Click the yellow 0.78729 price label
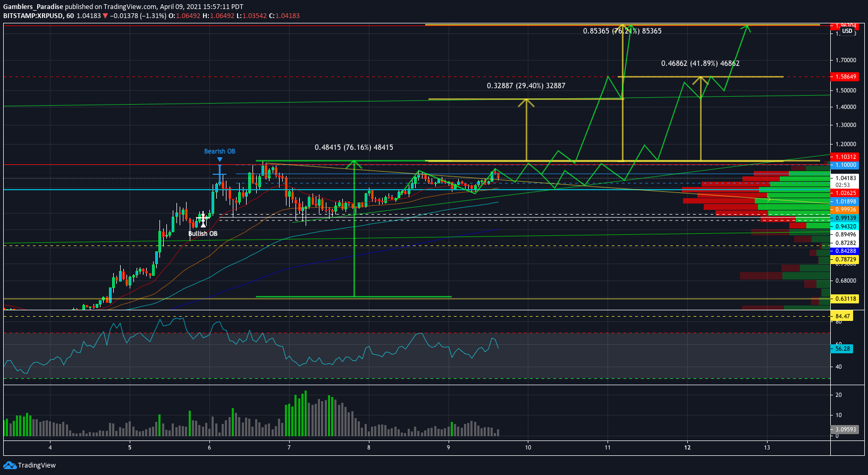Viewport: 868px width, 475px height. pyautogui.click(x=845, y=260)
